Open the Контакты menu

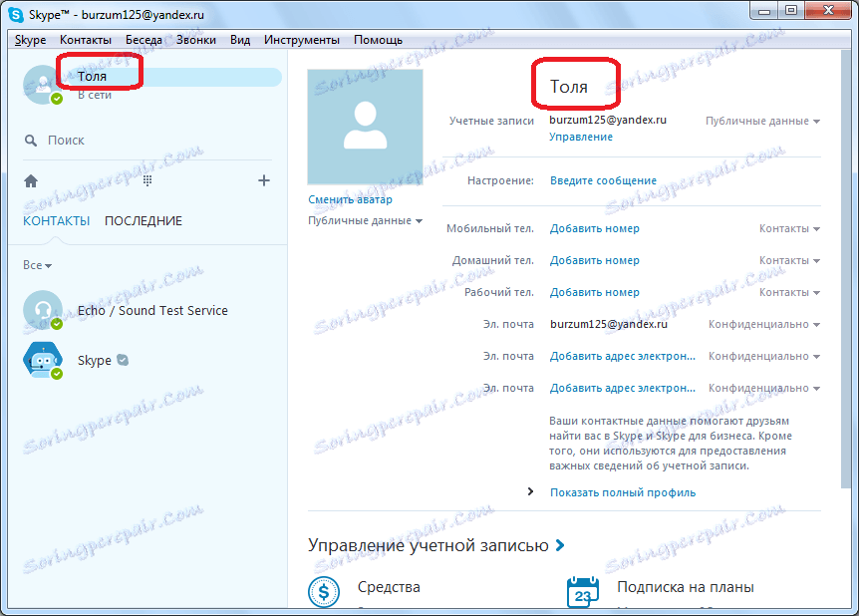pos(86,40)
